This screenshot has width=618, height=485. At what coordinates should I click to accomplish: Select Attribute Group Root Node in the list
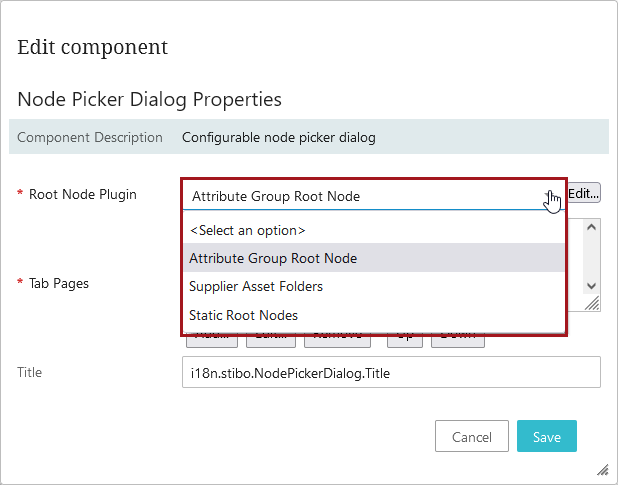pos(374,258)
